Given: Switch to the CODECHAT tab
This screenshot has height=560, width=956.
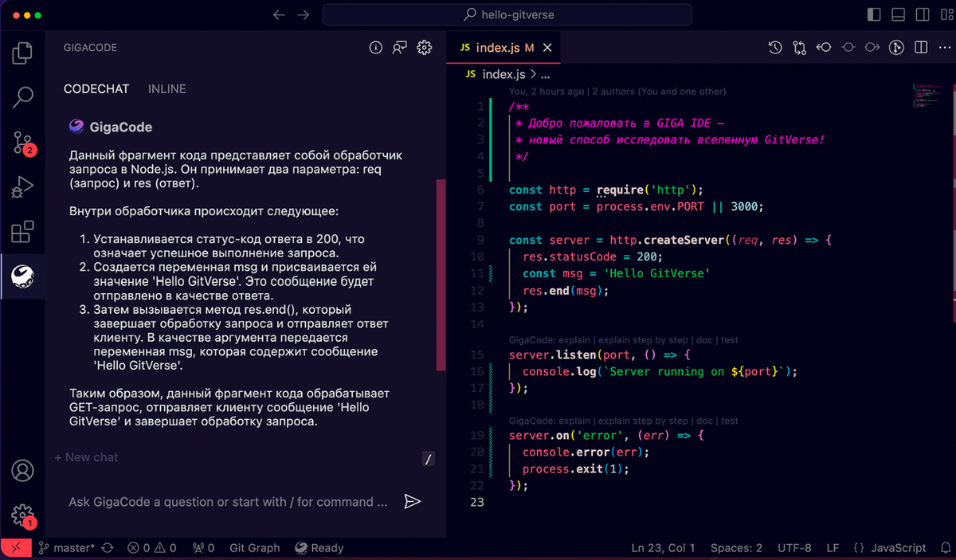Looking at the screenshot, I should coord(96,89).
